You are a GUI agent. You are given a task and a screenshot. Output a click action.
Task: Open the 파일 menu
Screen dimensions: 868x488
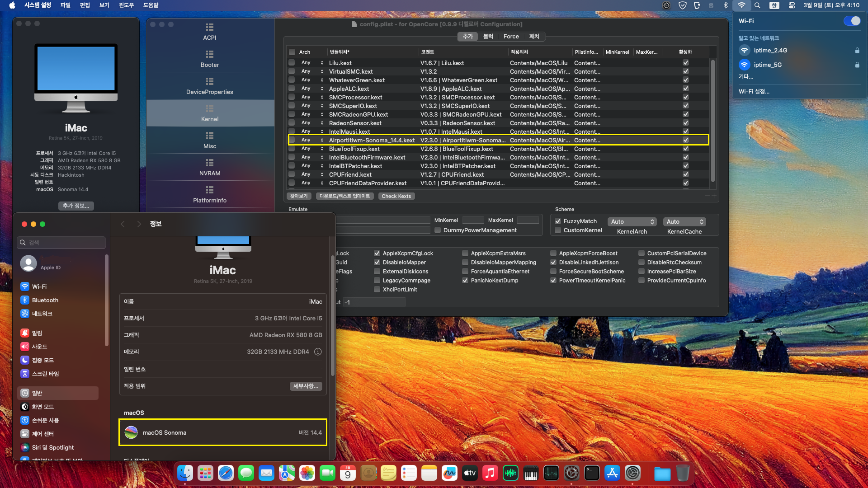click(x=66, y=5)
